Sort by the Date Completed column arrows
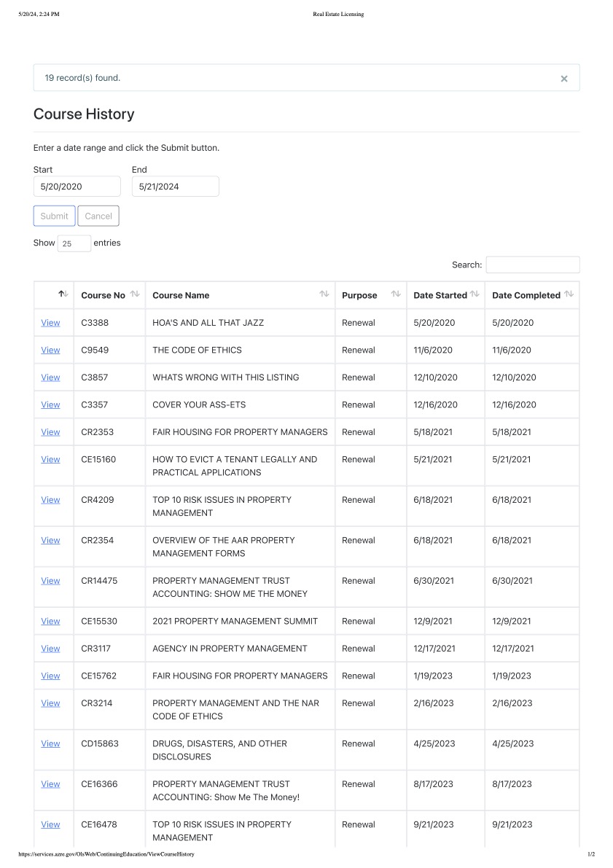 569,294
